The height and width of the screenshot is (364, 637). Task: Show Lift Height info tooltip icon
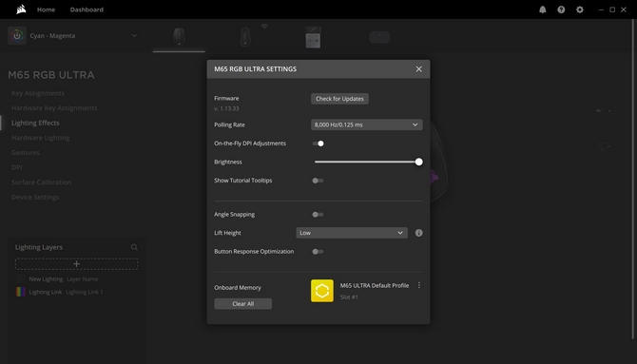point(419,233)
